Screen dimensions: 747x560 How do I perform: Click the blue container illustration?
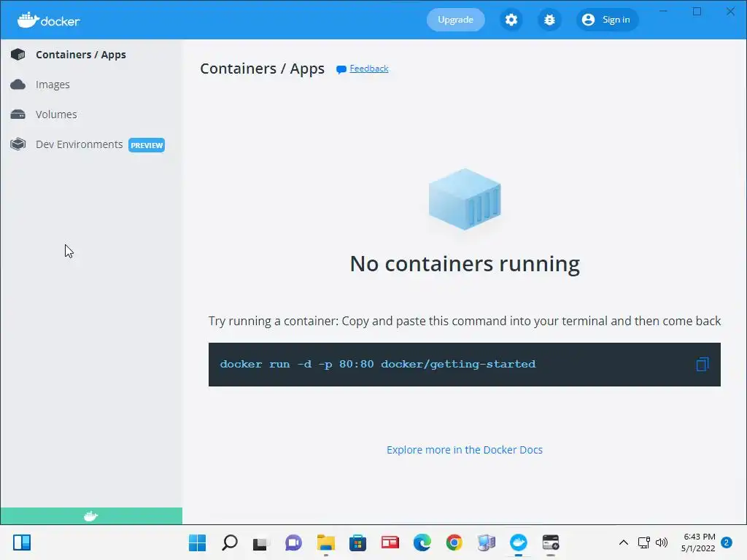tap(465, 199)
